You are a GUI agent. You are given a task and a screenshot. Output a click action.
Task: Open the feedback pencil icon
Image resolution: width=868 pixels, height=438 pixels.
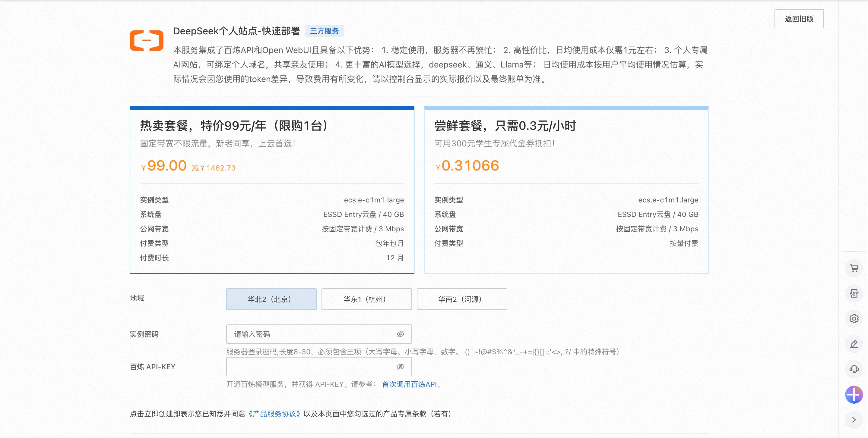point(854,344)
